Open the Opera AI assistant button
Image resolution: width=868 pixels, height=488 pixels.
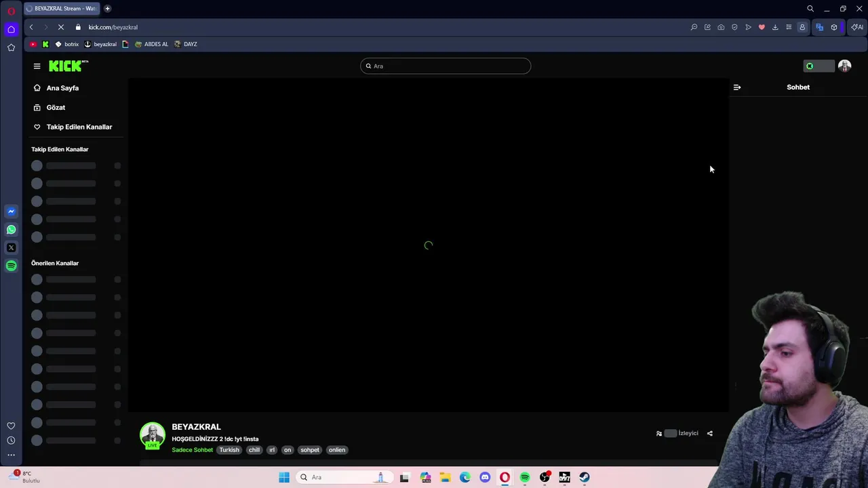point(857,27)
